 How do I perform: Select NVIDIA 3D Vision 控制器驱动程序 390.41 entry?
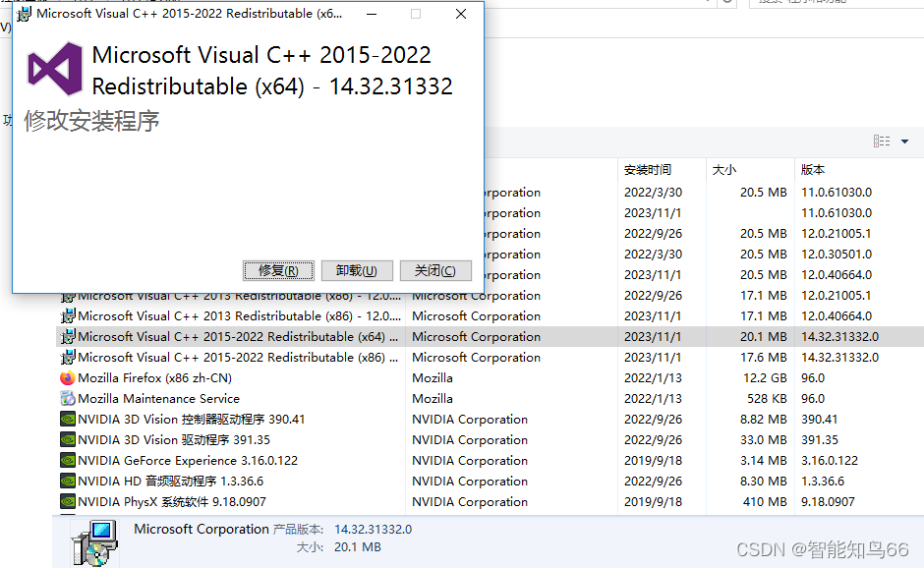coord(191,419)
